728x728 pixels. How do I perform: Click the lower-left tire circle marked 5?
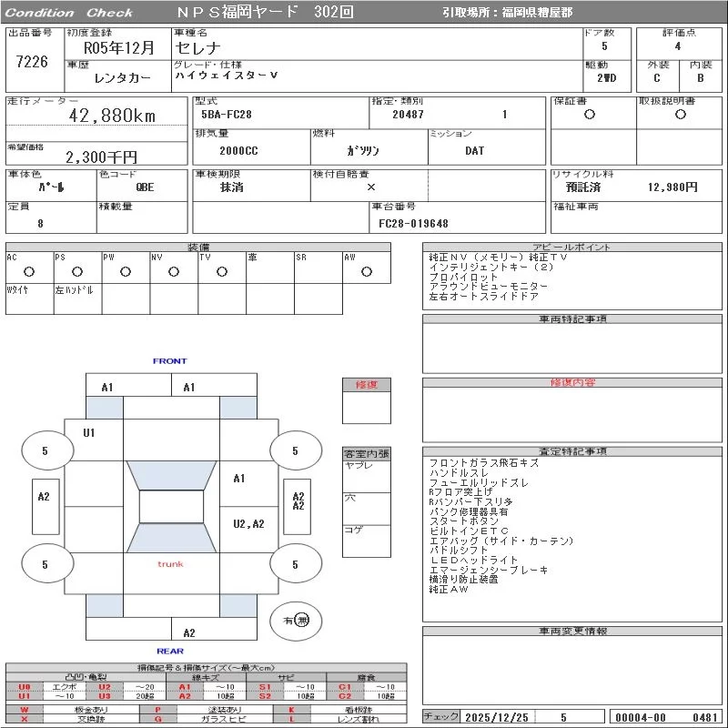tap(45, 565)
